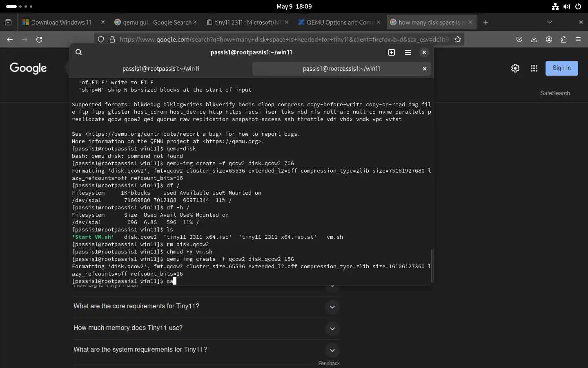Image resolution: width=588 pixels, height=368 pixels.
Task: Close the QEMU Options tab
Action: [x=379, y=22]
